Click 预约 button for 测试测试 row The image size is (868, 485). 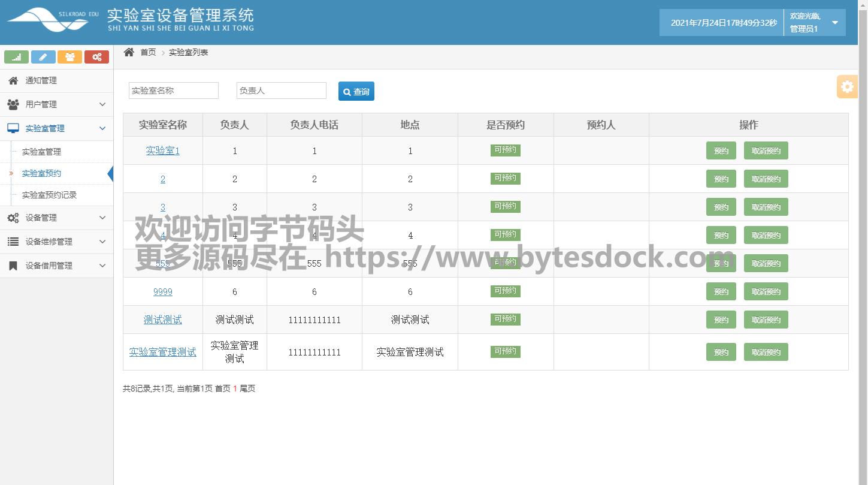point(721,320)
